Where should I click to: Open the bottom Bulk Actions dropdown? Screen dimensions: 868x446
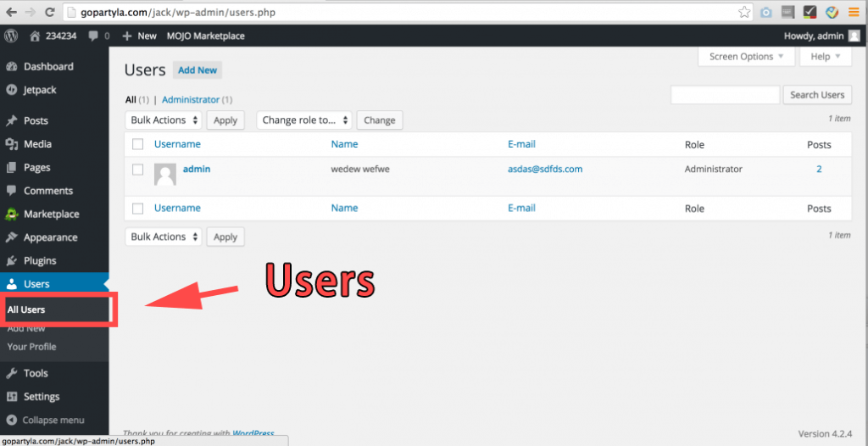pos(164,237)
